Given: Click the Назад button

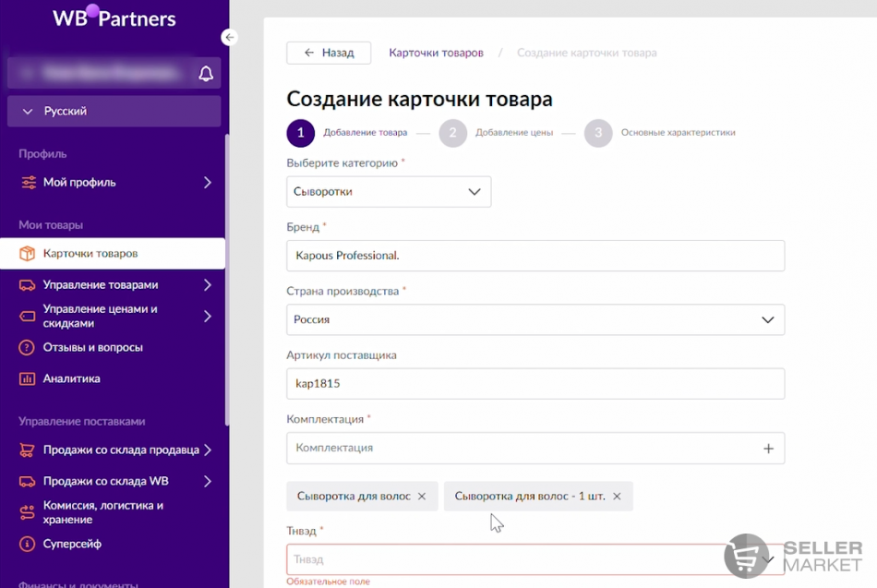Looking at the screenshot, I should [329, 53].
